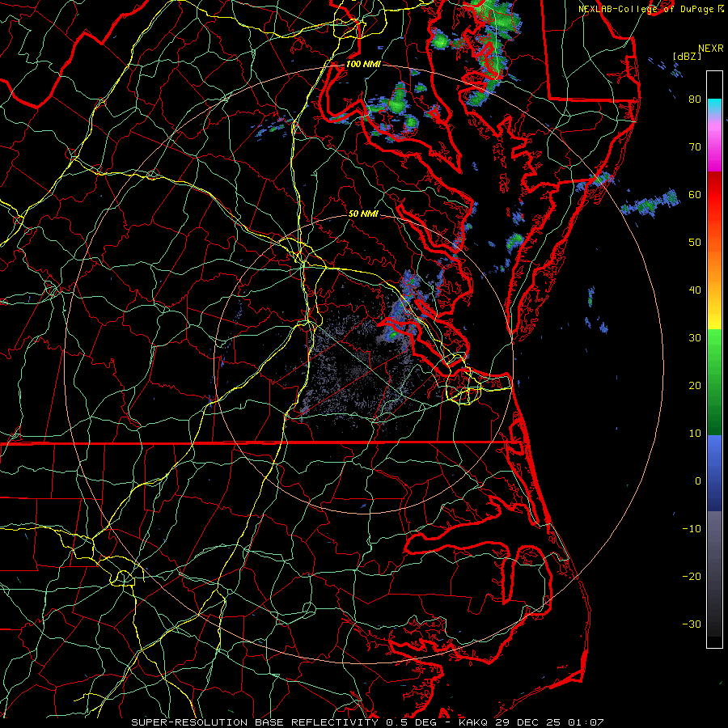The width and height of the screenshot is (728, 728).
Task: Click the -20 dBZ scale value
Action: [x=692, y=576]
